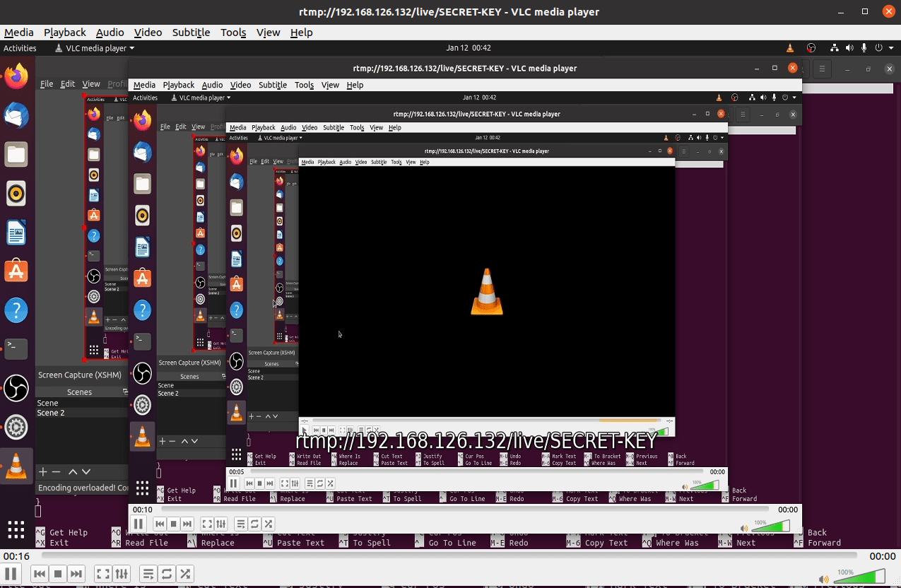
Task: Open the Playback menu in the top menu bar
Action: (x=65, y=33)
